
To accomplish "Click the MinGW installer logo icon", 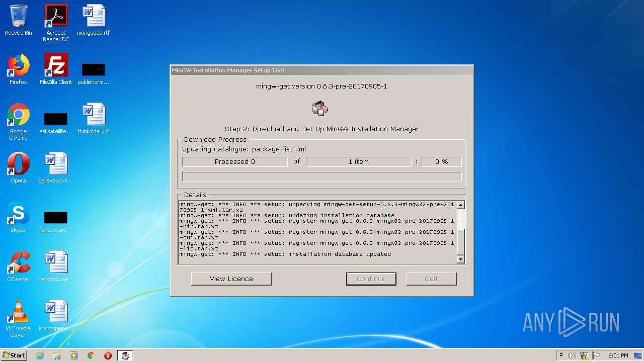I will pyautogui.click(x=320, y=108).
